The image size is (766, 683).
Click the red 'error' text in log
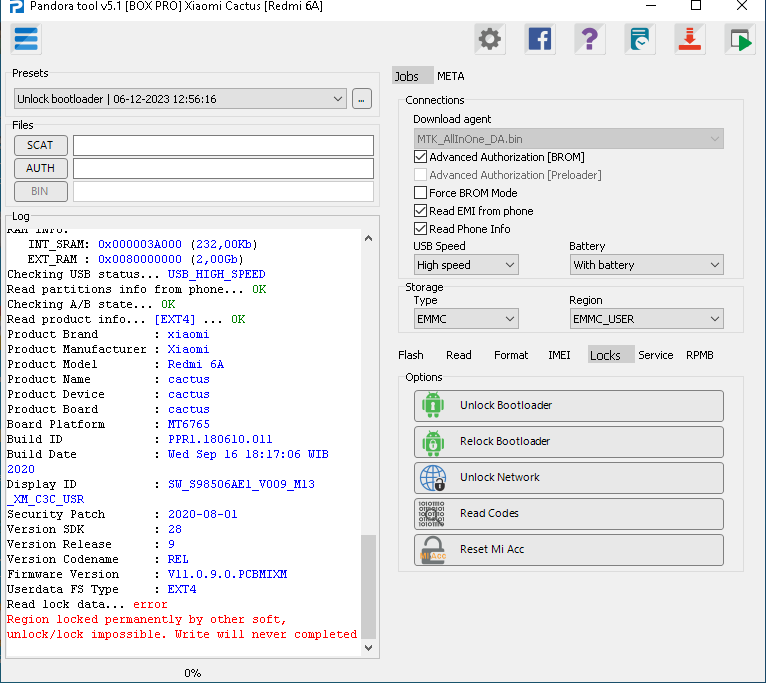tap(150, 604)
